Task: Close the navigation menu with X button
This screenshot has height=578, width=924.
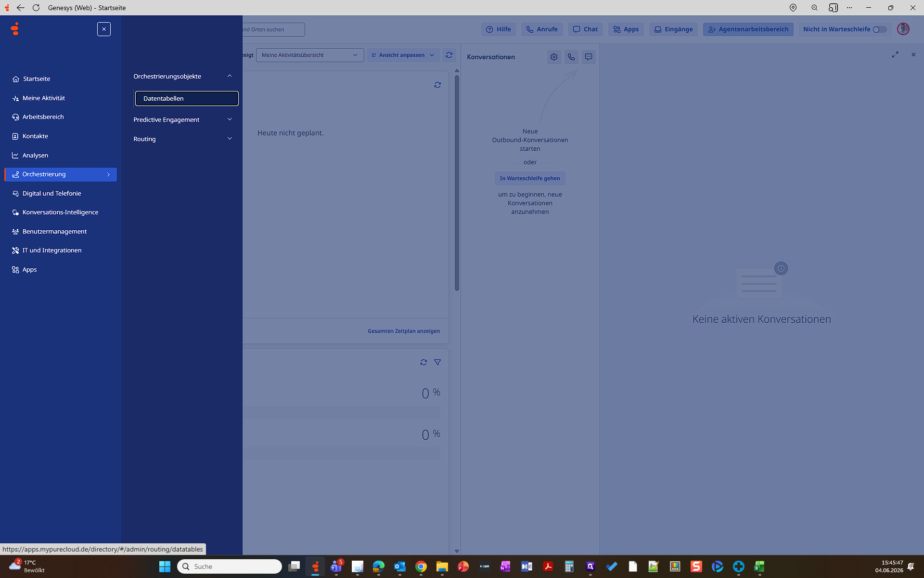Action: coord(104,29)
